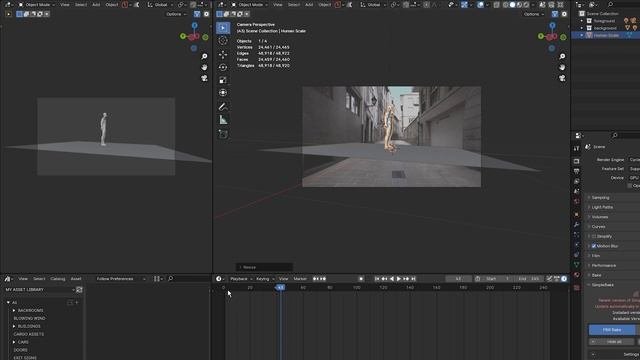Click pan hand icon in left viewport
640x360 pixels.
coord(204,67)
